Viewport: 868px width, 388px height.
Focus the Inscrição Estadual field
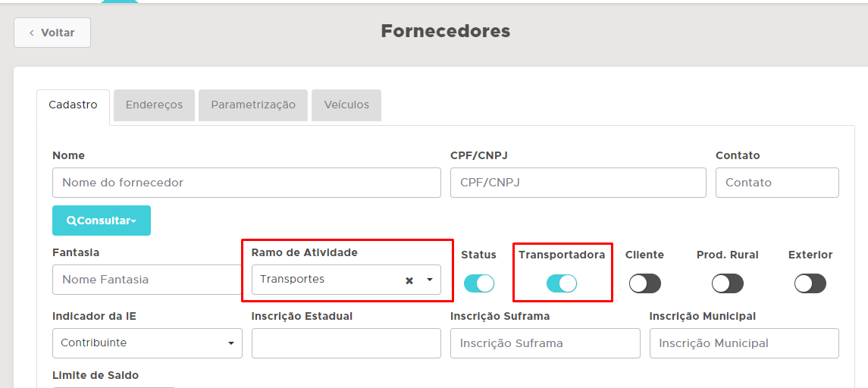[x=346, y=343]
